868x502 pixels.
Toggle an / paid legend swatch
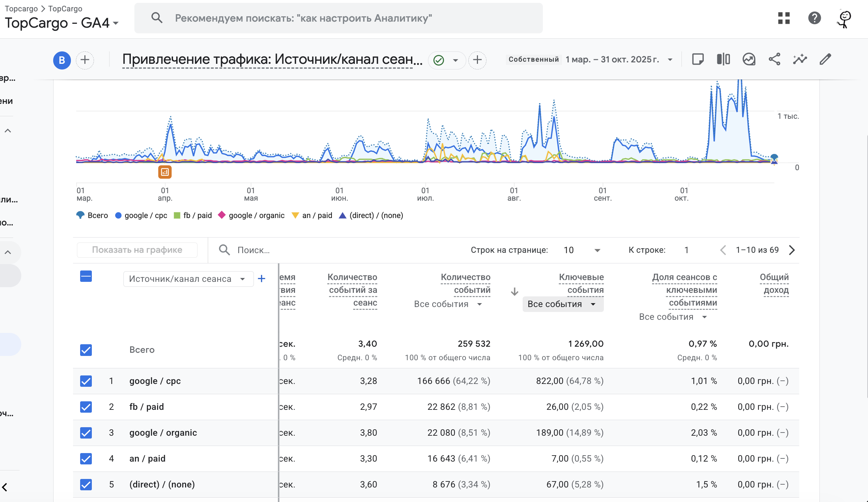295,216
